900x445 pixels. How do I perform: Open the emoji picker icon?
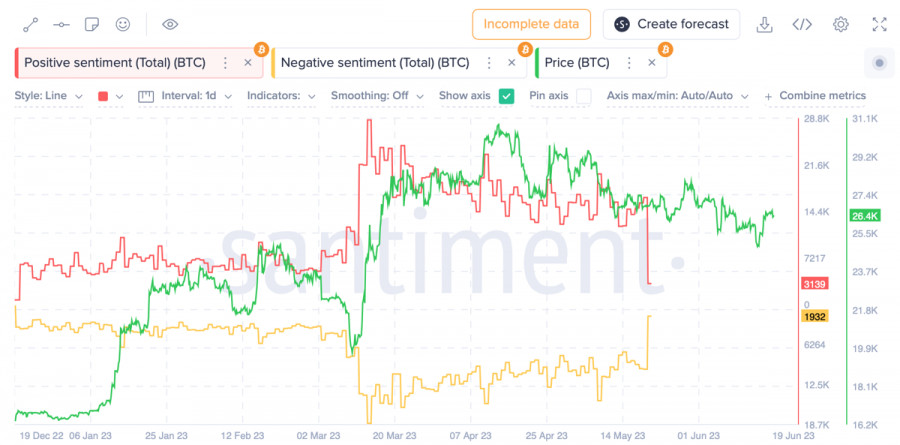coord(123,24)
